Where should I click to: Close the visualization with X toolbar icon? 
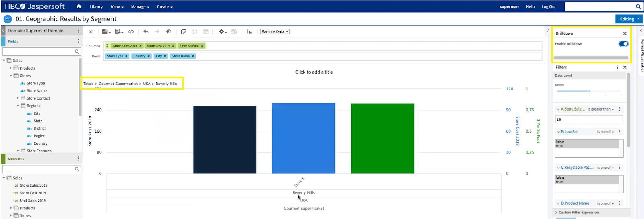point(91,32)
